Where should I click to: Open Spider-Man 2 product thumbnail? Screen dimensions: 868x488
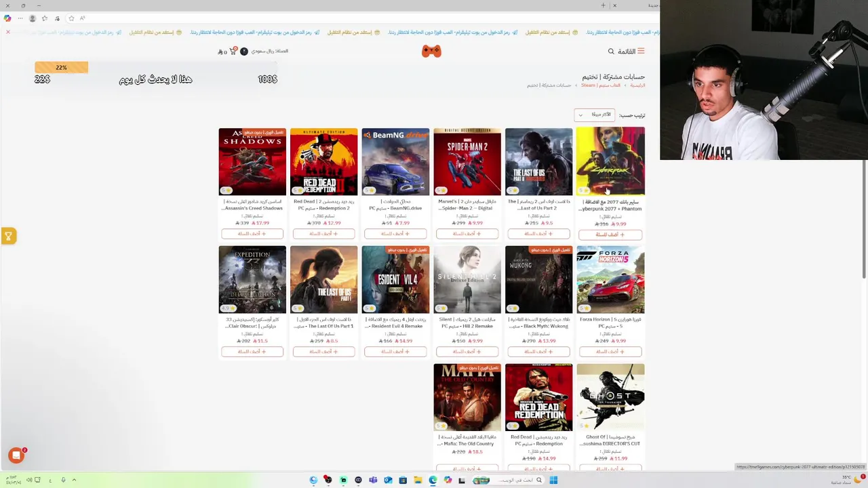click(467, 161)
